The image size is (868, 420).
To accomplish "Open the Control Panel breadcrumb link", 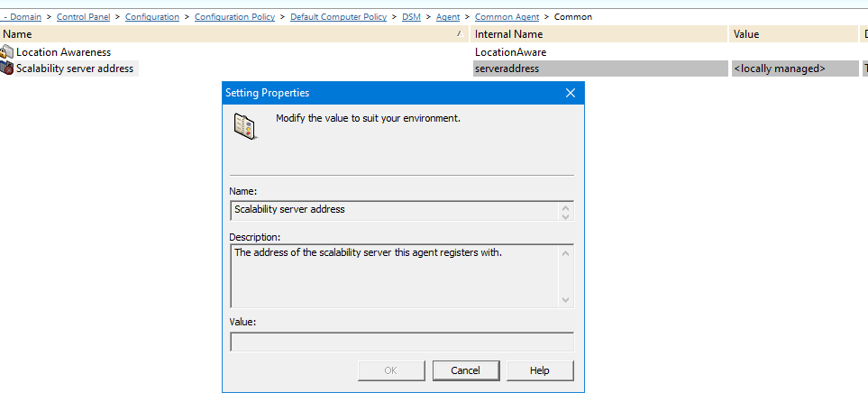I will tap(85, 17).
